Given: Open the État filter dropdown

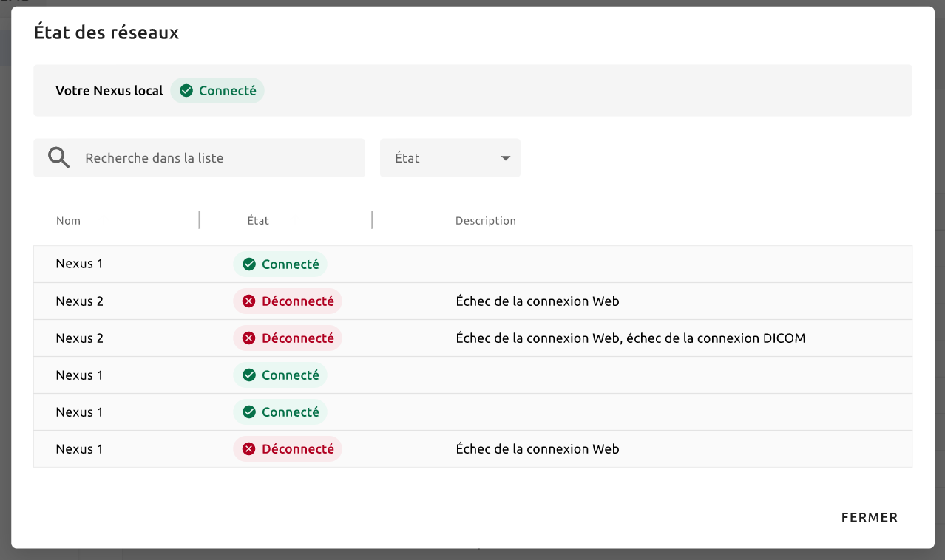Looking at the screenshot, I should (450, 158).
